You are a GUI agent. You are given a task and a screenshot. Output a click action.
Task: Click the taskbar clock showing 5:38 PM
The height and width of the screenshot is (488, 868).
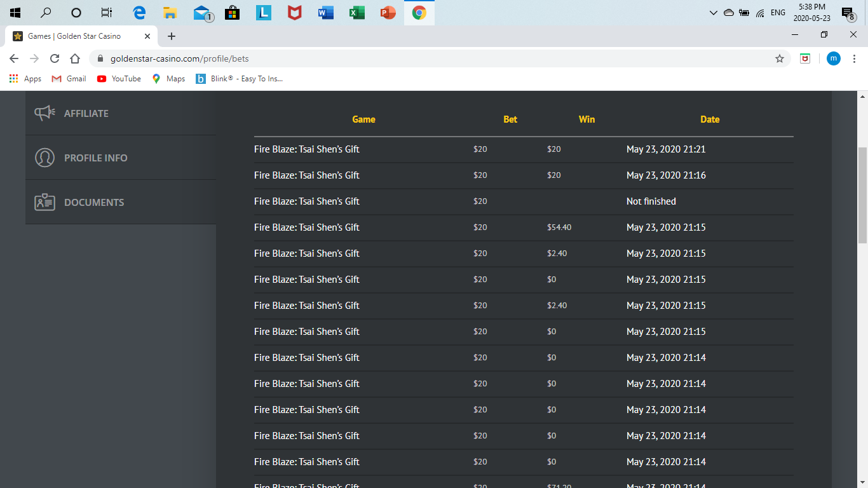coord(812,13)
